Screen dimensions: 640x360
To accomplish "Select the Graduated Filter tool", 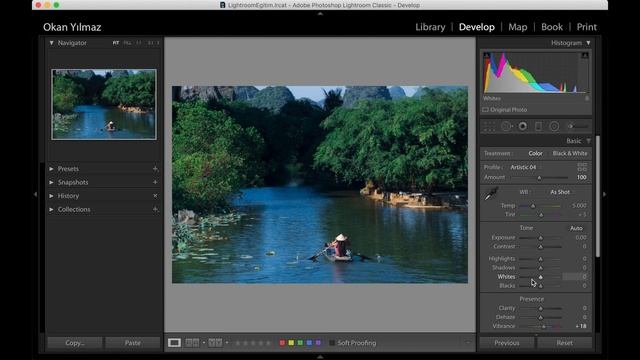I will [x=538, y=127].
